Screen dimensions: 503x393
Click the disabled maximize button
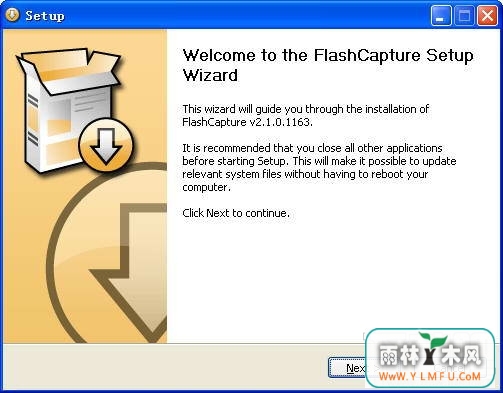[464, 15]
